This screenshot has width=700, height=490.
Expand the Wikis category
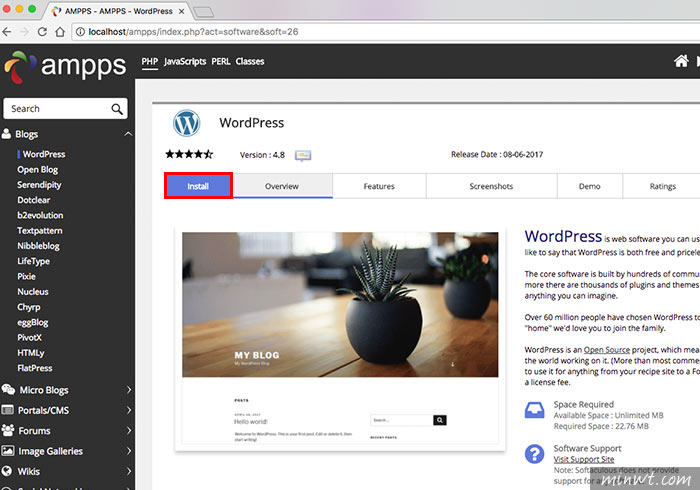(x=129, y=471)
